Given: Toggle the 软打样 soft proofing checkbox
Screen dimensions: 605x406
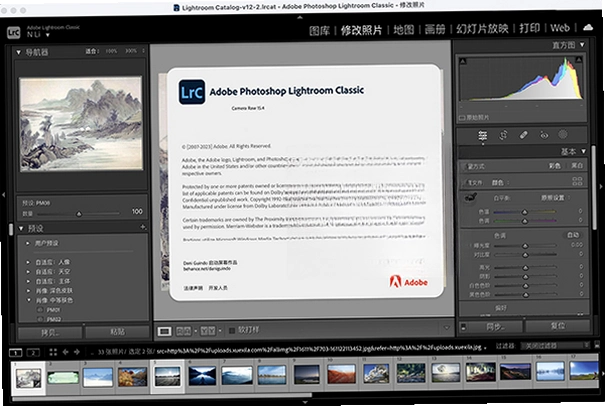Looking at the screenshot, I should (232, 330).
